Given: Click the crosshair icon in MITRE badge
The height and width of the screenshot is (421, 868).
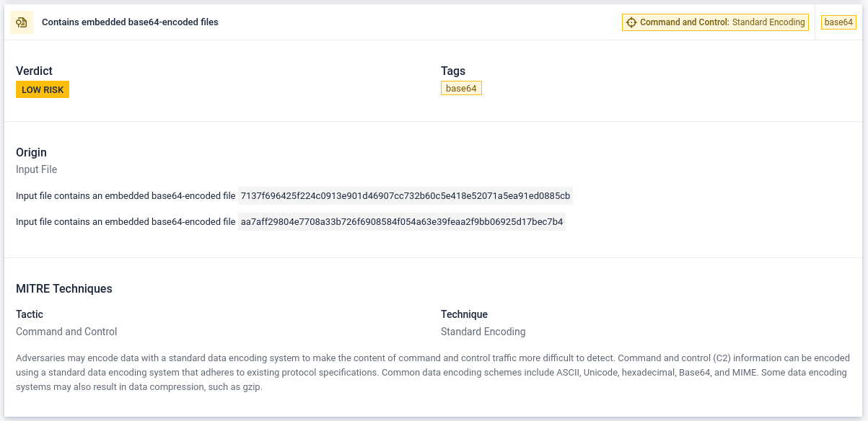Looking at the screenshot, I should pos(631,22).
